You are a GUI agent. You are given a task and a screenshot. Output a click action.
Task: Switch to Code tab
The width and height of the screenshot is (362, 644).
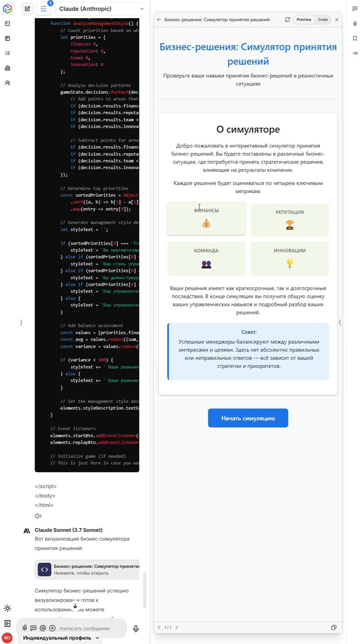coord(323,20)
